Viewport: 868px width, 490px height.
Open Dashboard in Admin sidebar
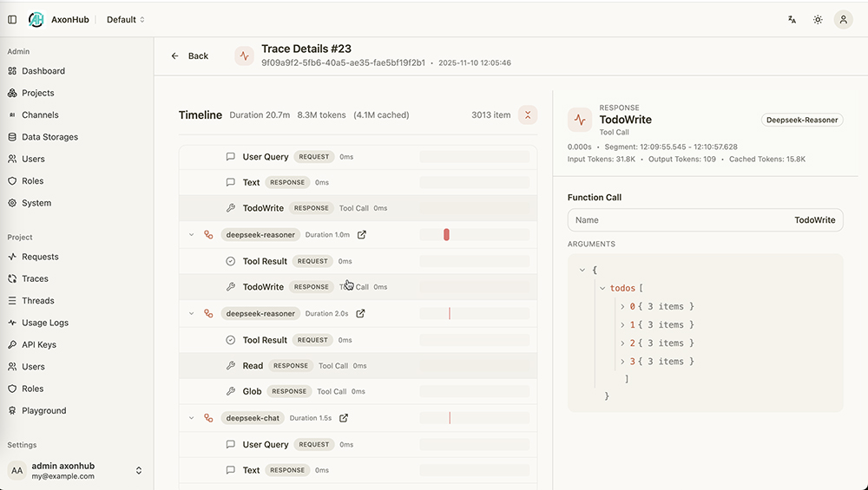click(43, 71)
